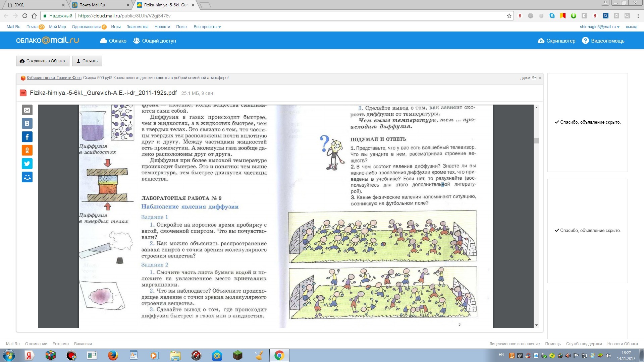644x362 pixels.
Task: Share the document on Twitter
Action: (27, 164)
